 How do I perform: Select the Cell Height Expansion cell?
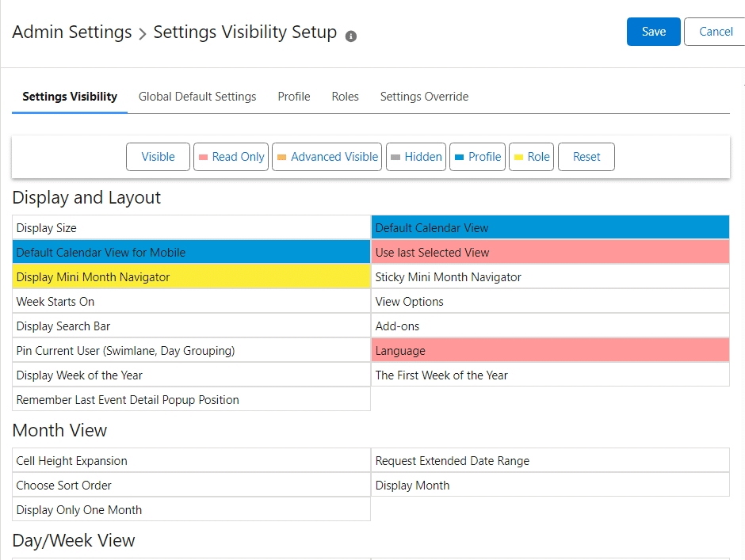(x=191, y=461)
